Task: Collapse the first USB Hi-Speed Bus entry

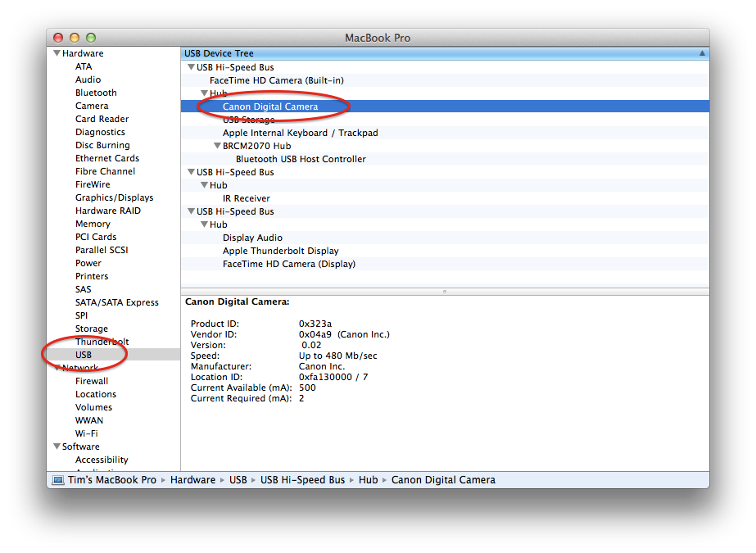Action: [190, 66]
